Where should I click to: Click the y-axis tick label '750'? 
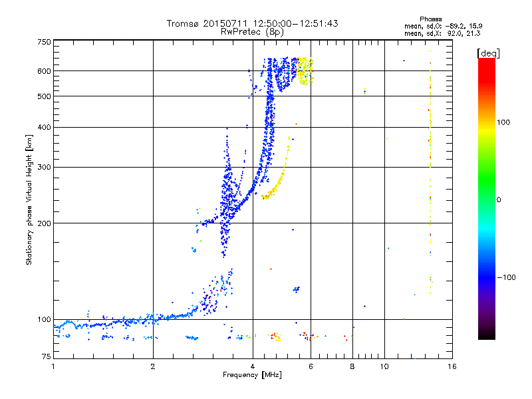[x=44, y=42]
